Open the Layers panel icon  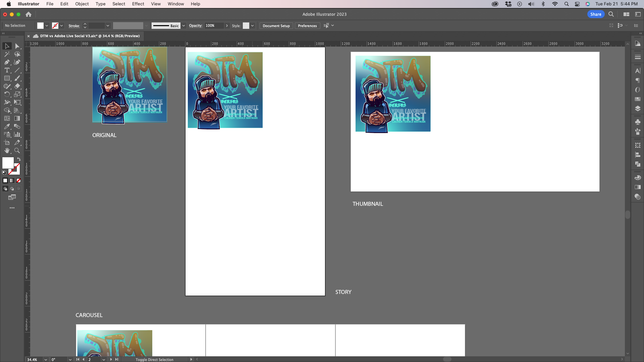tap(638, 109)
